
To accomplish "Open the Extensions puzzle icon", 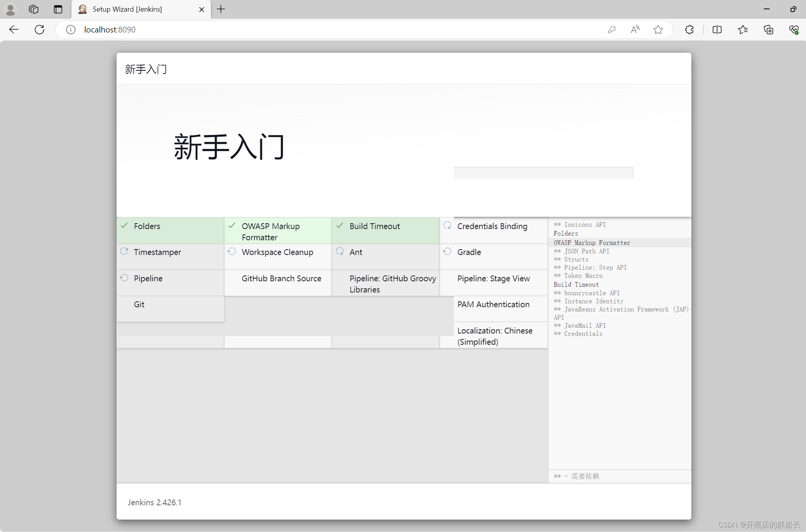I will [689, 29].
